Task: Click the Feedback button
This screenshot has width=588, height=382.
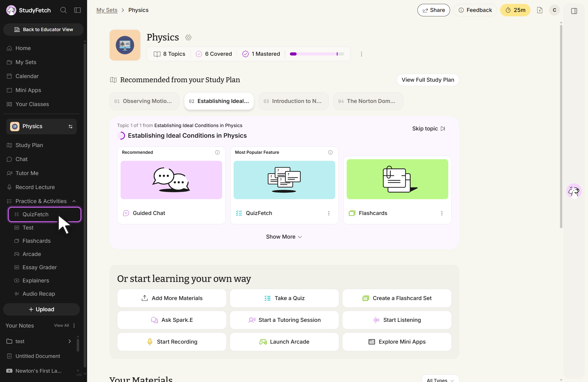Action: pyautogui.click(x=475, y=10)
